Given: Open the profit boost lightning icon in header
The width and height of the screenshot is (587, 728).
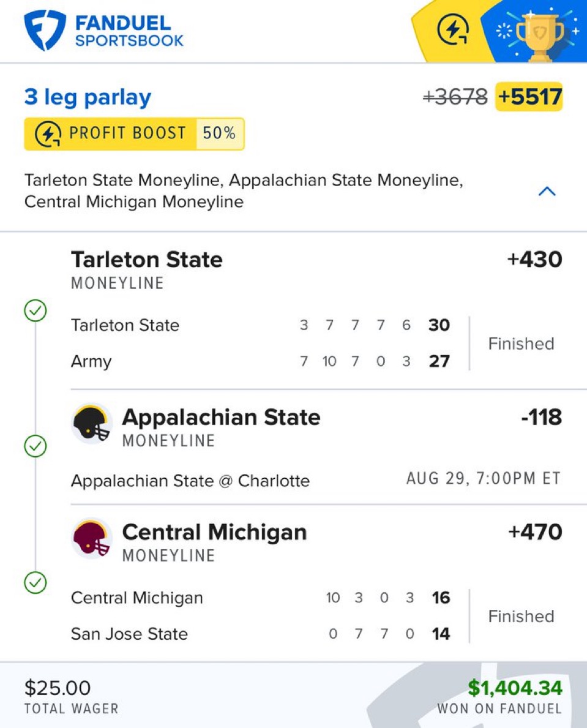Looking at the screenshot, I should [x=453, y=30].
